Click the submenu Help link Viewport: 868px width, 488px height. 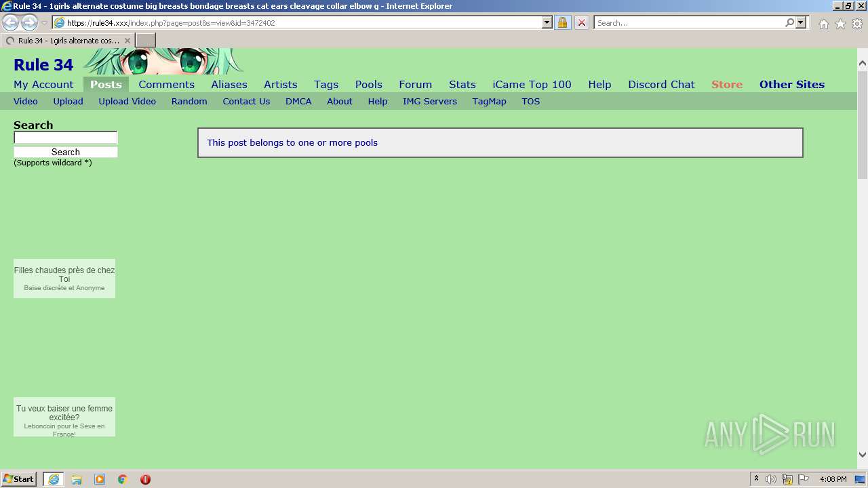(378, 102)
